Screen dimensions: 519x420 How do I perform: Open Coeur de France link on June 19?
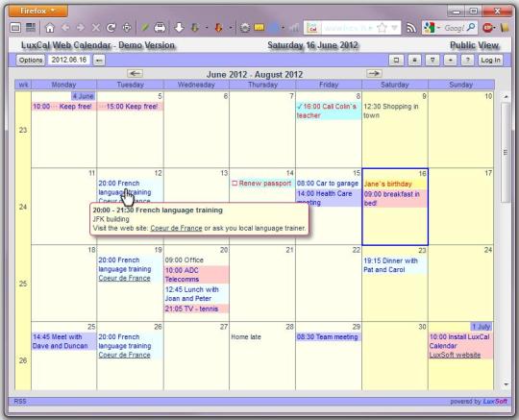(x=124, y=279)
